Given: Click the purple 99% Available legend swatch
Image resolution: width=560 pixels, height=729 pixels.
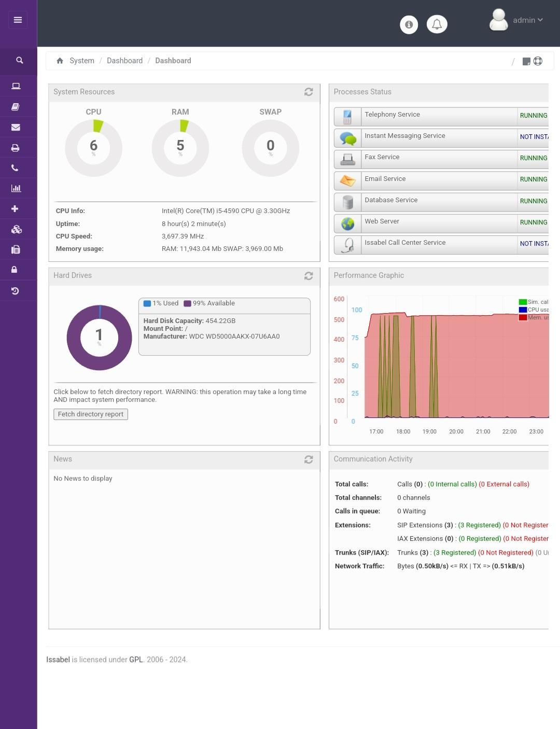Looking at the screenshot, I should (x=187, y=303).
